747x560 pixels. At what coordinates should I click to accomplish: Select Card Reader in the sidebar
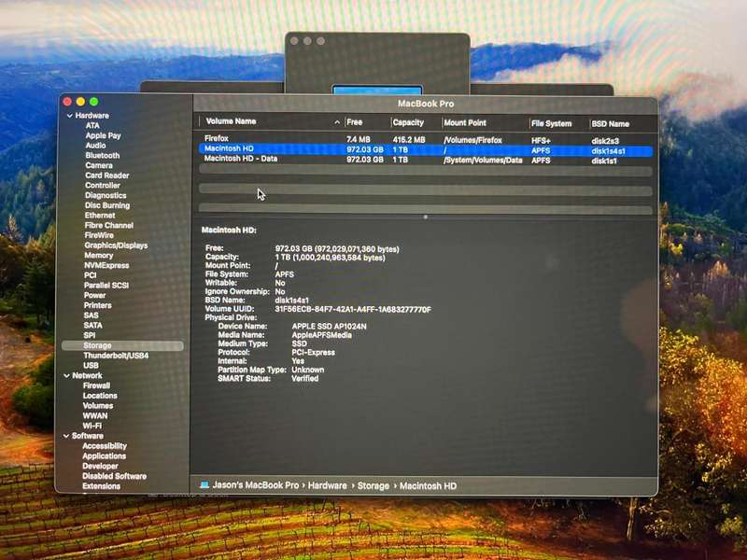pos(106,175)
